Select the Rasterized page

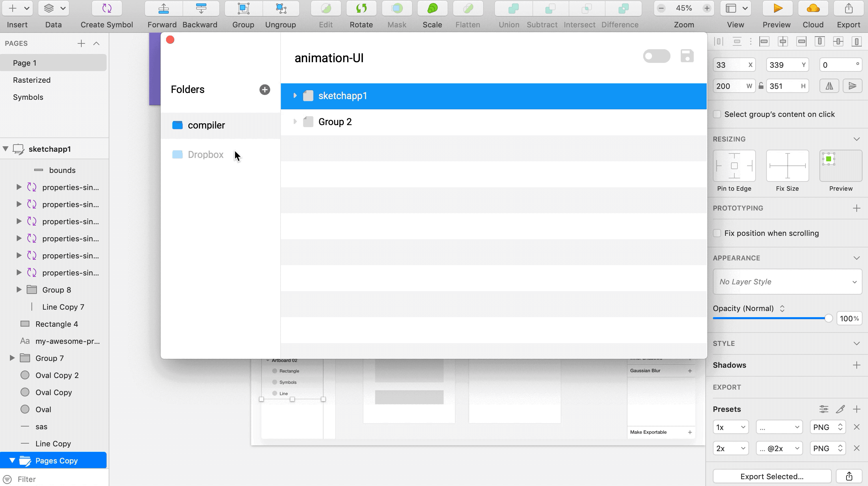click(x=32, y=80)
